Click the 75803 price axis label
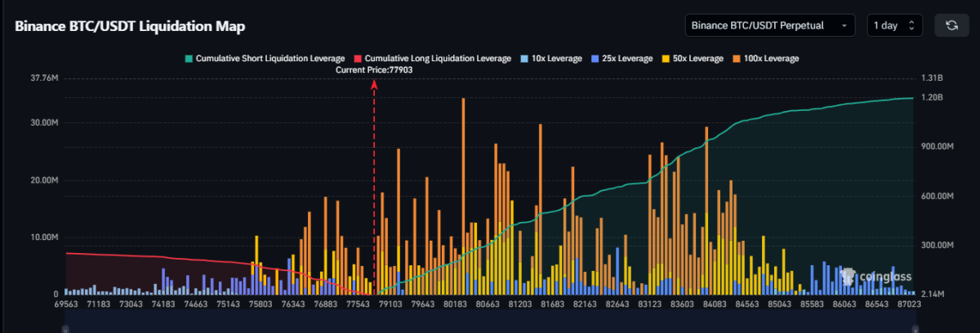Viewport: 980px width, 333px height. pyautogui.click(x=261, y=304)
